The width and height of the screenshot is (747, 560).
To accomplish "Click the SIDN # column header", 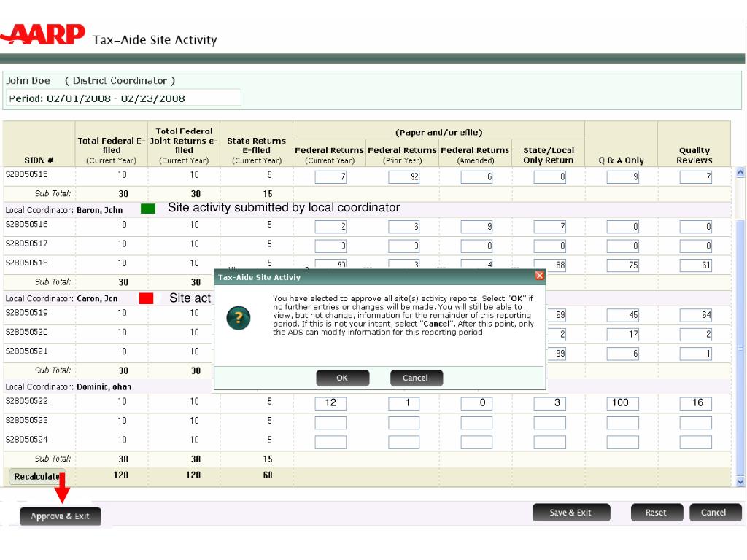I will click(x=39, y=144).
